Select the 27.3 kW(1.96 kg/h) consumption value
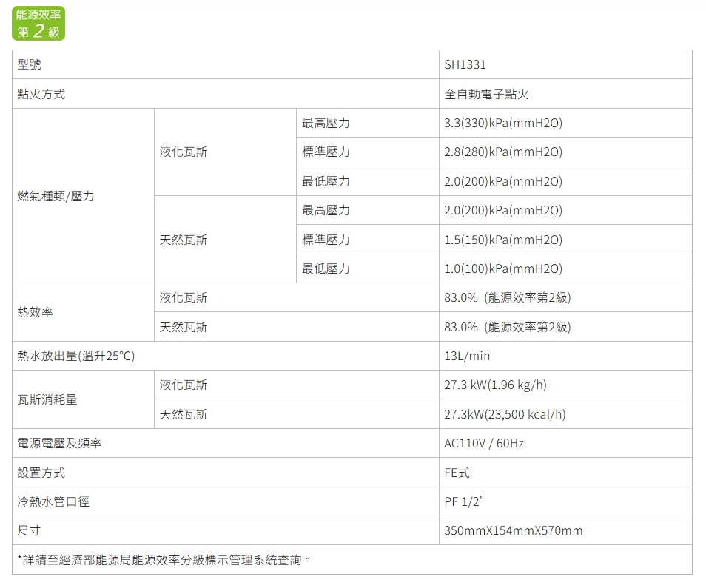This screenshot has width=706, height=588. click(x=496, y=385)
